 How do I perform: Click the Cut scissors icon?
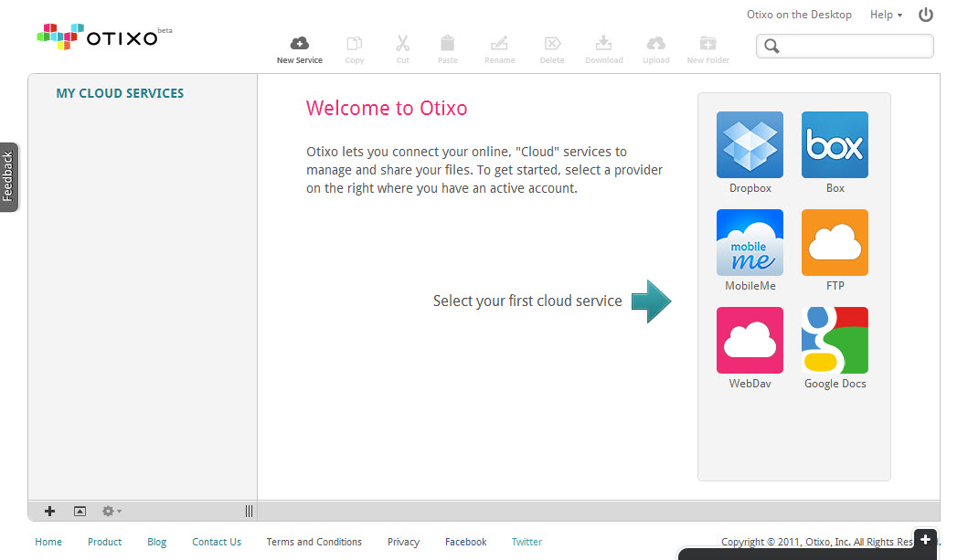click(x=402, y=43)
